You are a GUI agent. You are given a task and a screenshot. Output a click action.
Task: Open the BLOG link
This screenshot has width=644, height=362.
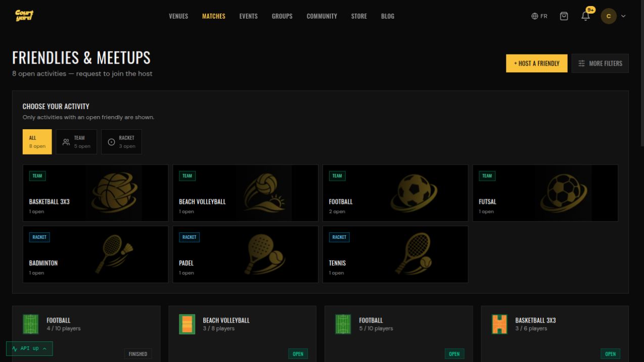pyautogui.click(x=388, y=16)
